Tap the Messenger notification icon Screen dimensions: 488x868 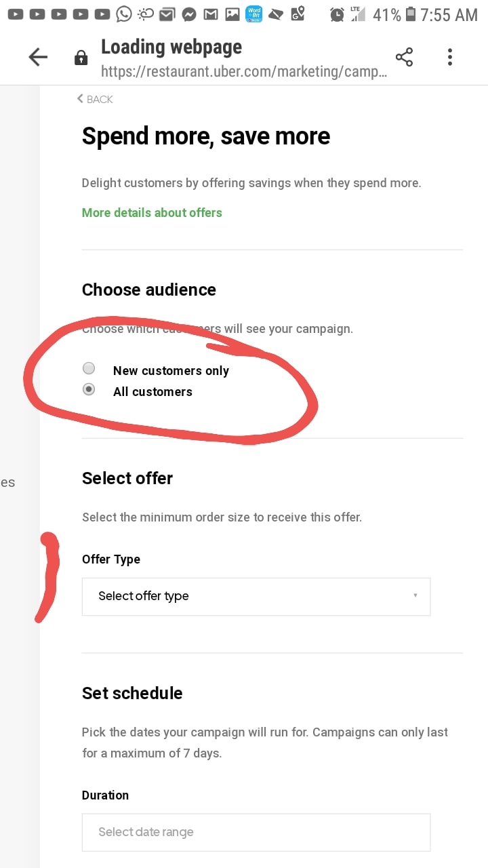point(189,14)
